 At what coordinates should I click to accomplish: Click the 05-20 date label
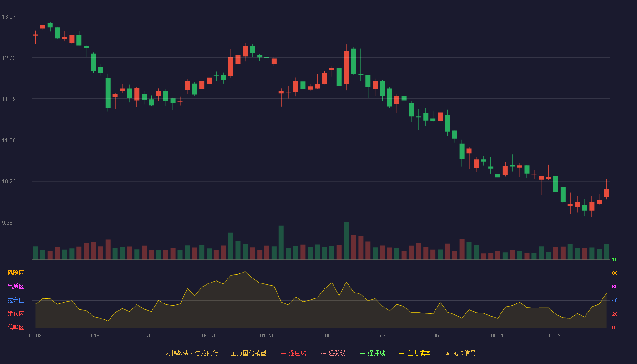(x=382, y=335)
